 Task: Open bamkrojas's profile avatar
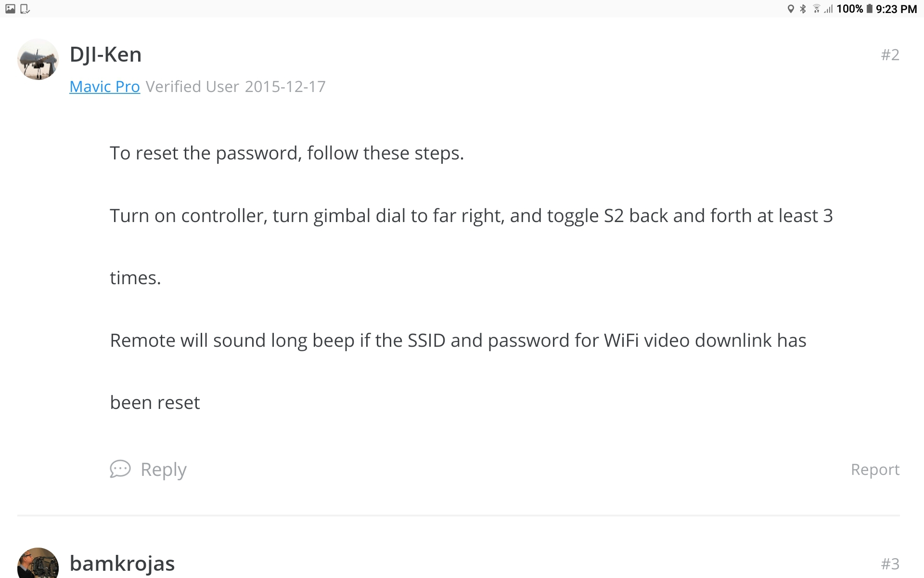tap(38, 563)
